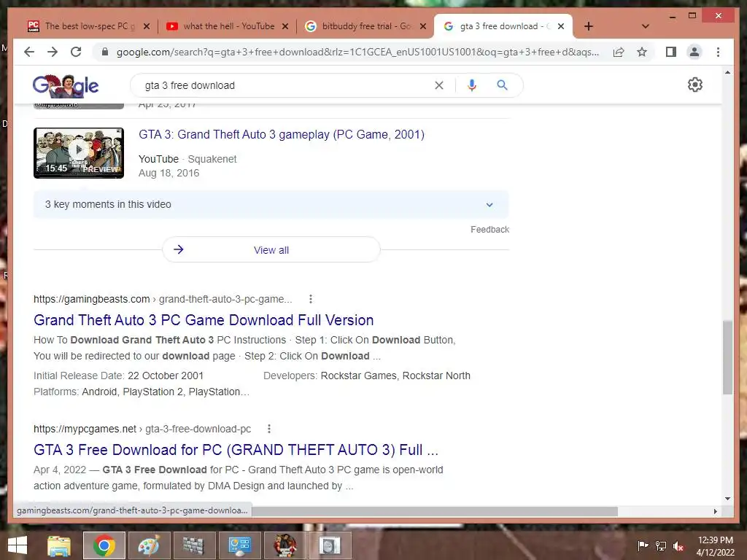Viewport: 747px width, 560px height.
Task: Close the YouTube tab
Action: tap(285, 26)
